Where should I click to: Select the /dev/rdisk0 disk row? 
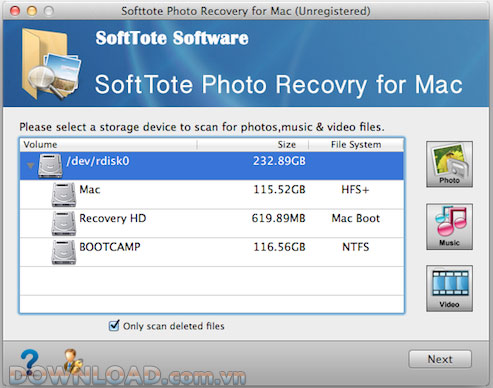tap(212, 166)
